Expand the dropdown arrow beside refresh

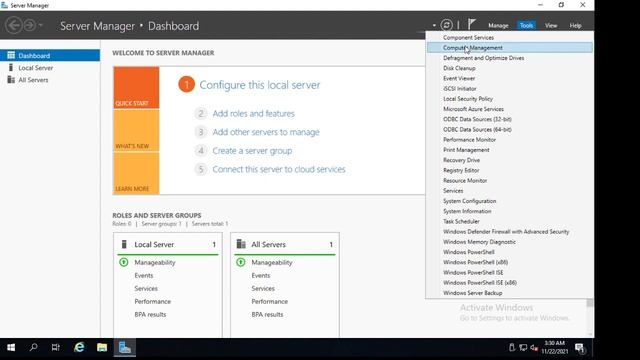point(434,25)
